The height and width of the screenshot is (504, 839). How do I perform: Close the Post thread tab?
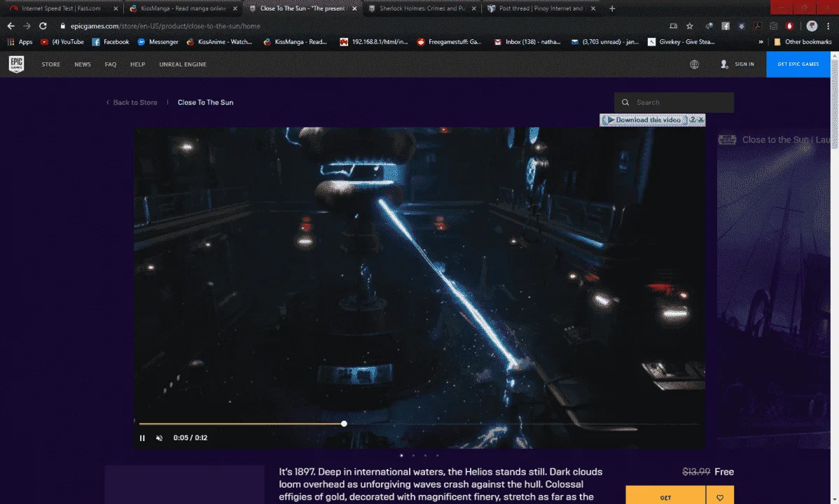(593, 8)
